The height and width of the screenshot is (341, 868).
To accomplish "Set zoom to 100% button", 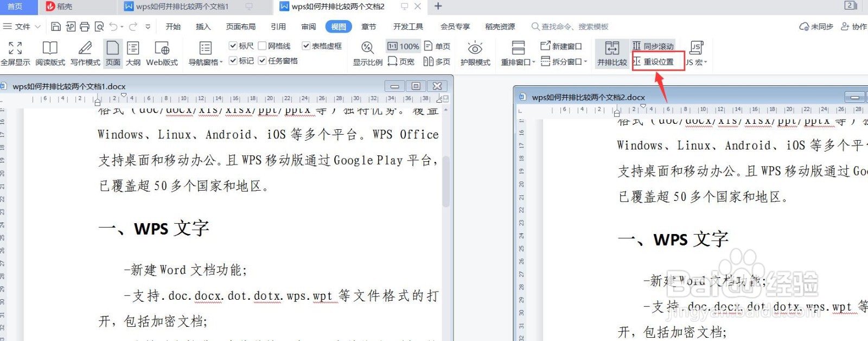I will 403,46.
